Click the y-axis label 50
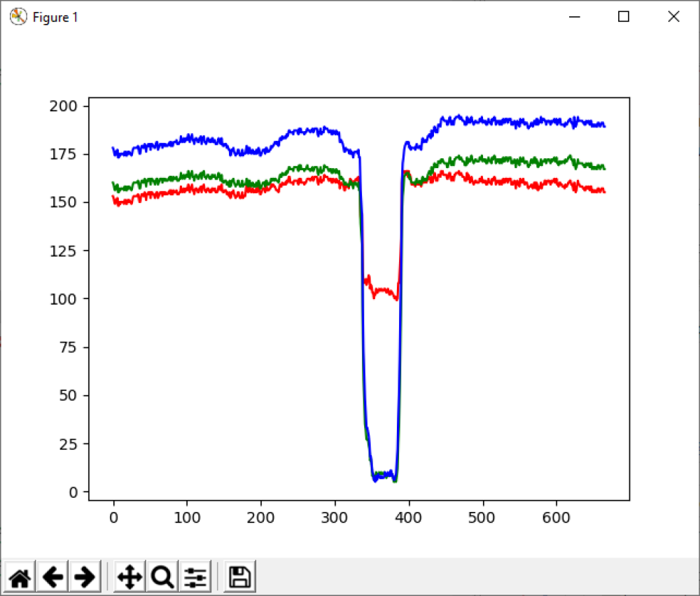The height and width of the screenshot is (596, 700). (x=68, y=396)
